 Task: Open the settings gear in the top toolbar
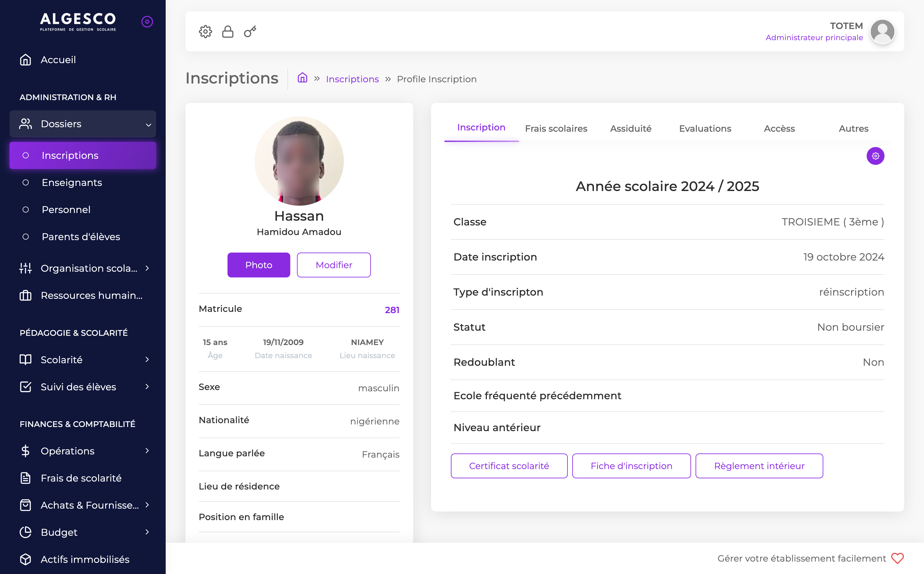coord(205,32)
